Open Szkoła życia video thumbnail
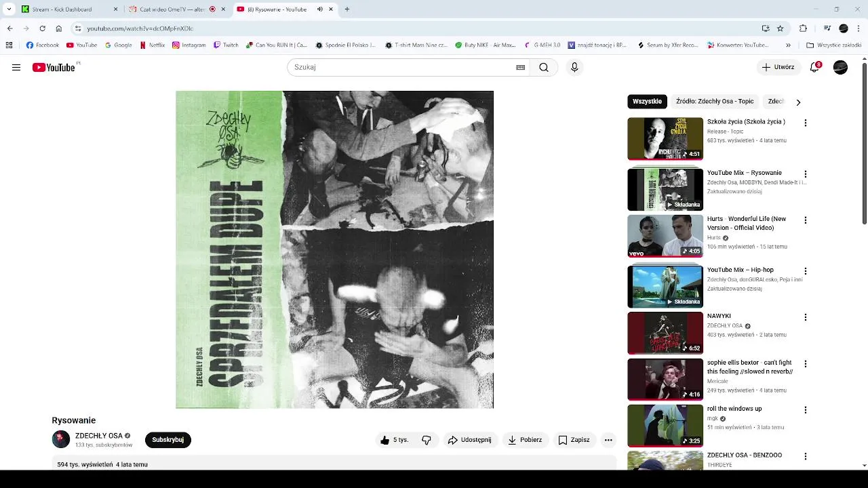 (665, 138)
